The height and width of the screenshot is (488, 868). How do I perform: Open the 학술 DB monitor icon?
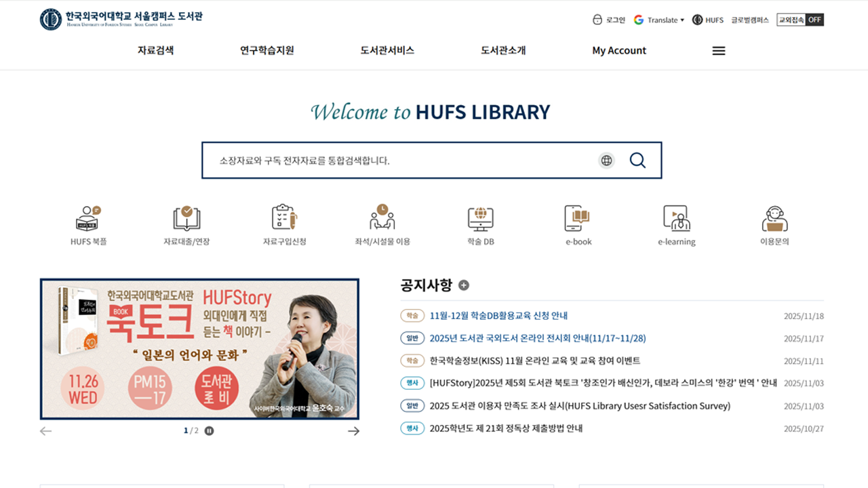point(480,218)
